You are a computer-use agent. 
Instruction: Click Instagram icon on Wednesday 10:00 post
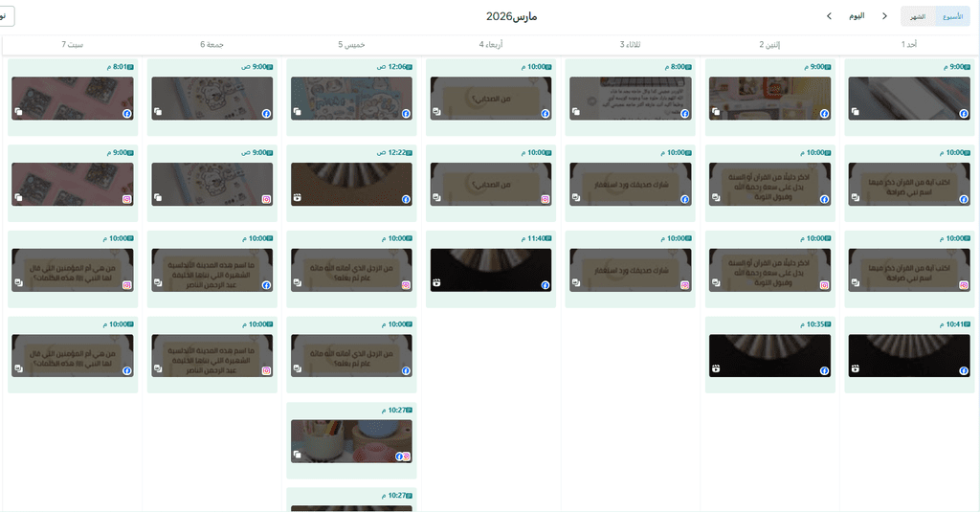pyautogui.click(x=545, y=199)
